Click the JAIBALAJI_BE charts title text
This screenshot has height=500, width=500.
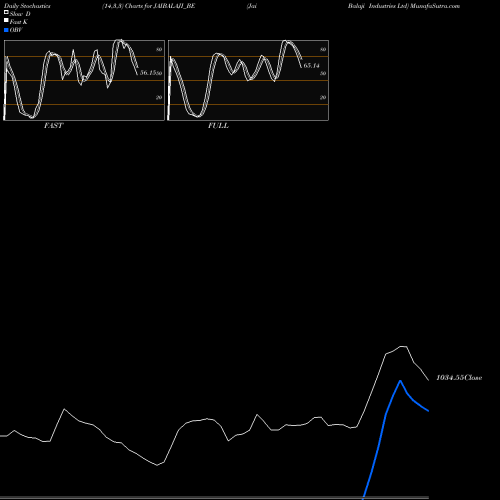tap(149, 6)
